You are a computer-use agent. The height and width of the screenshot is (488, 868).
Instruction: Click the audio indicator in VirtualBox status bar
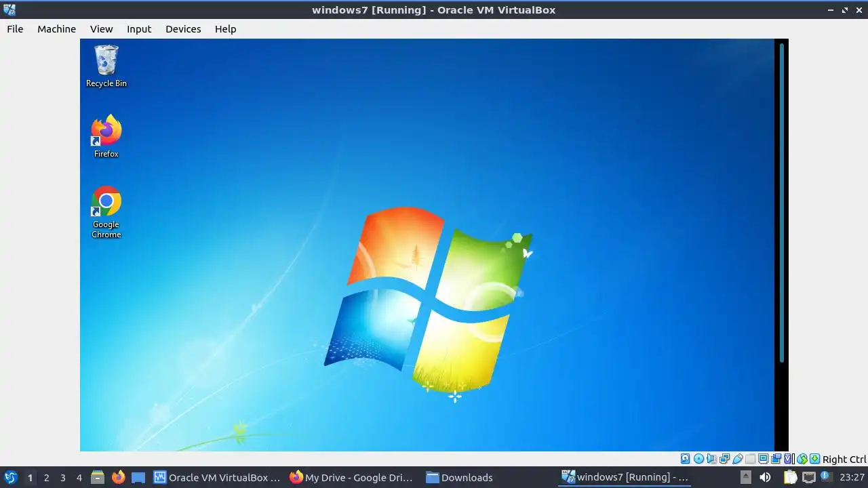[711, 459]
